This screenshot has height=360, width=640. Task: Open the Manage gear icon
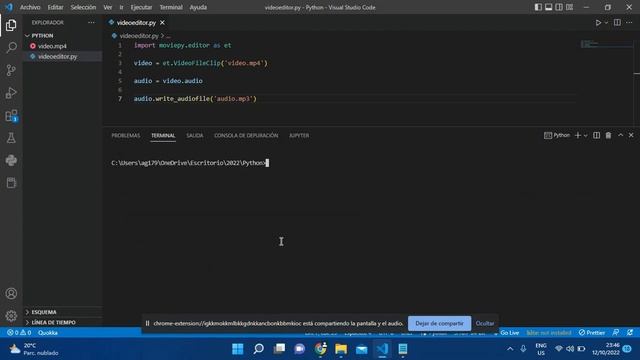[x=11, y=316]
